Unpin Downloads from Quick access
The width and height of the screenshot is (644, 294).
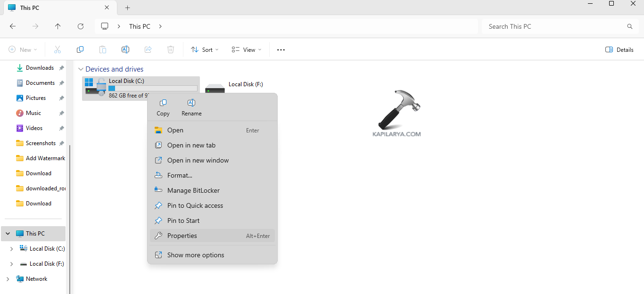(x=61, y=68)
